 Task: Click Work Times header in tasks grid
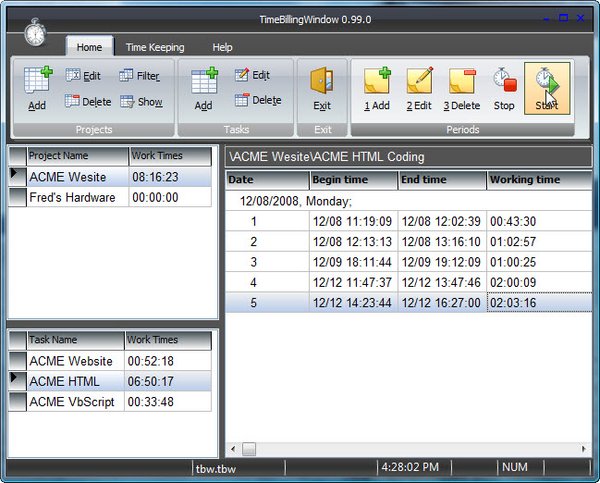168,340
